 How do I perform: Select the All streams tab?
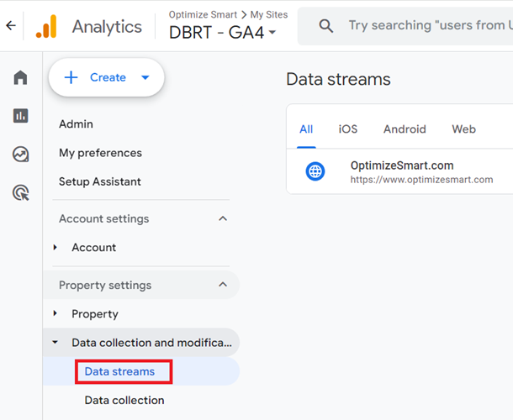(x=306, y=129)
